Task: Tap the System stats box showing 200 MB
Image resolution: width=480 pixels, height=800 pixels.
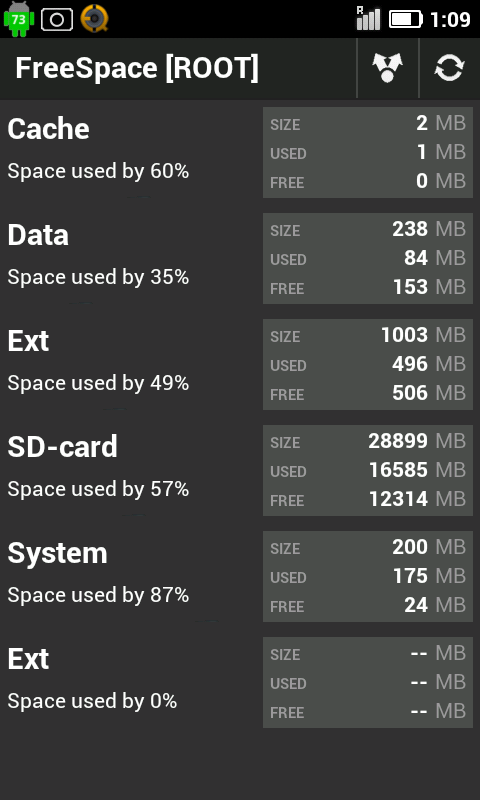Action: (x=368, y=577)
